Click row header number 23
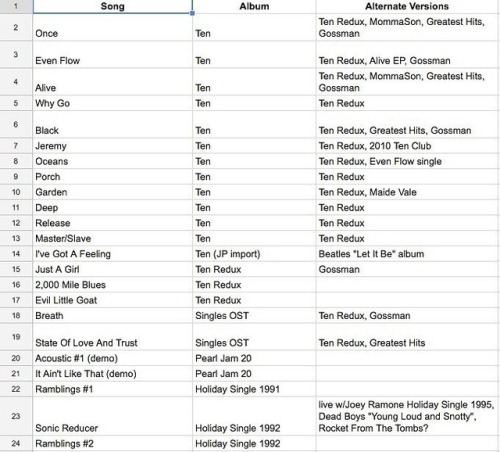 click(16, 416)
